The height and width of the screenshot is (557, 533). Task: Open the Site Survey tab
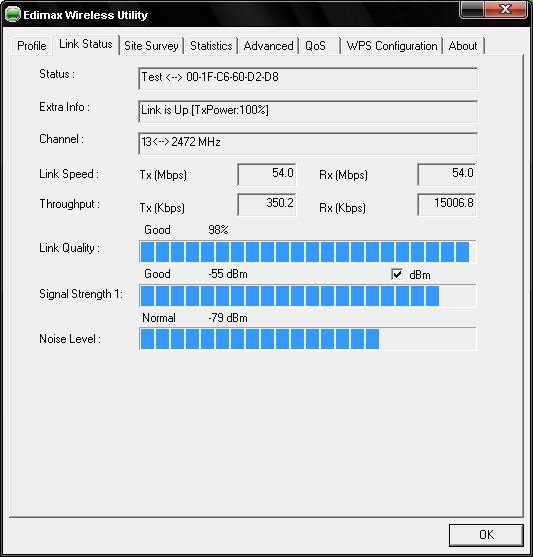coord(151,45)
